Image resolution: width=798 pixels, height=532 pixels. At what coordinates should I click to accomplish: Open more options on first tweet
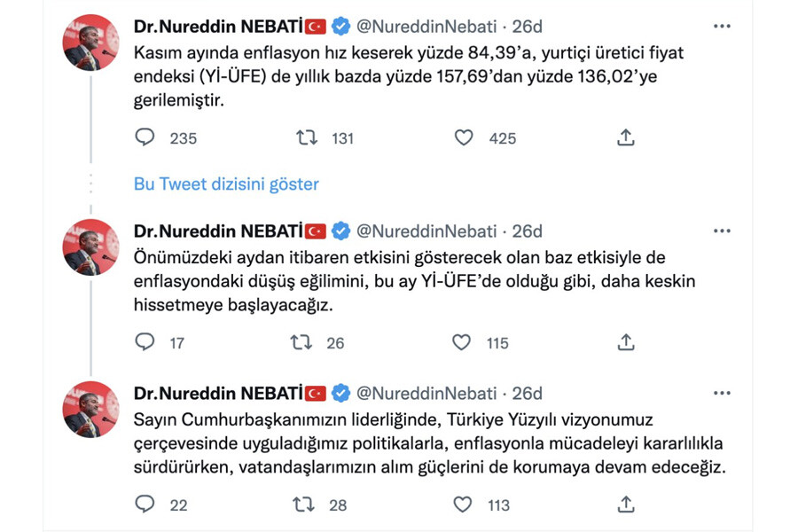[722, 27]
